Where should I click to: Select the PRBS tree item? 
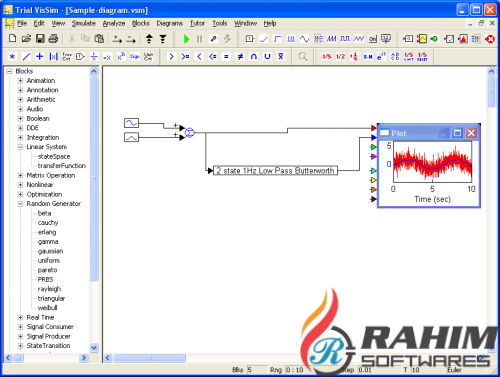point(45,279)
